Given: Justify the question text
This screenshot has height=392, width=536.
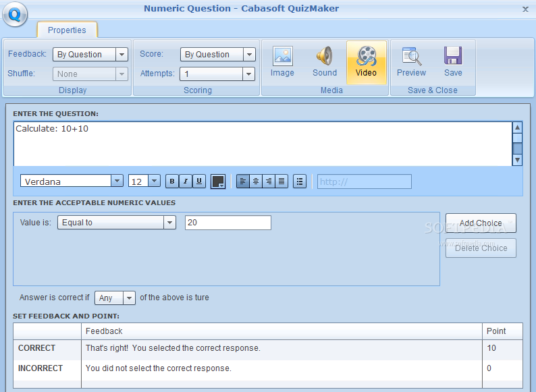Looking at the screenshot, I should click(x=282, y=181).
